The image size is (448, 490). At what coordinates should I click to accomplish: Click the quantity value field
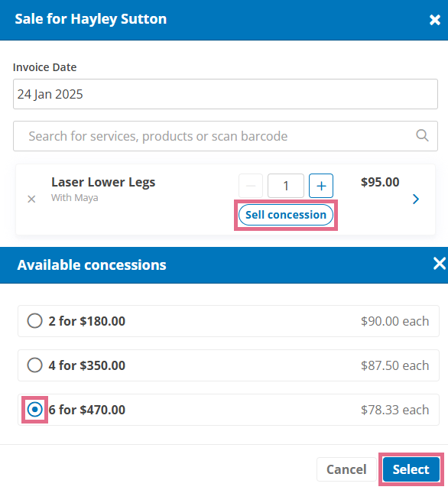(286, 186)
